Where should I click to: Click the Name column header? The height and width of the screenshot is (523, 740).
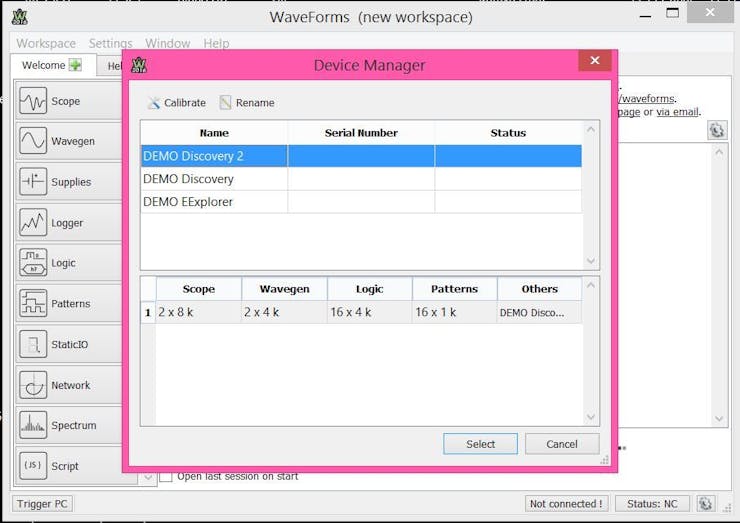[214, 133]
